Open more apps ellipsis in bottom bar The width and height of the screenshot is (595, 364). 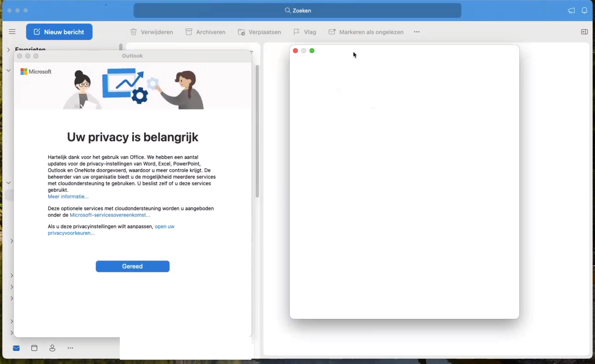pyautogui.click(x=70, y=348)
